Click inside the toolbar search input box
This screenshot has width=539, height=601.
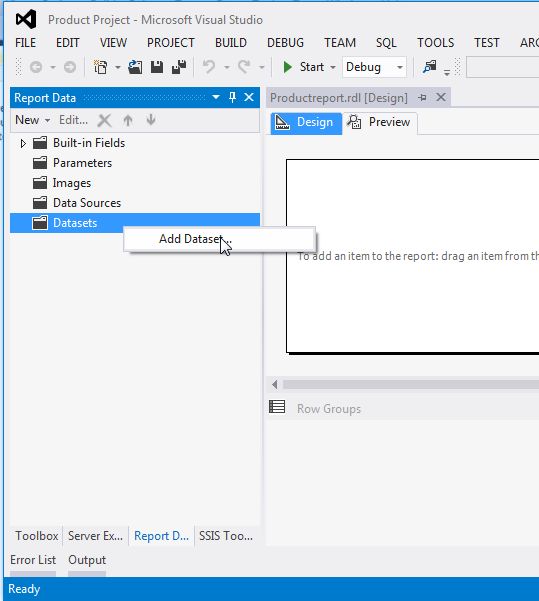click(x=503, y=67)
